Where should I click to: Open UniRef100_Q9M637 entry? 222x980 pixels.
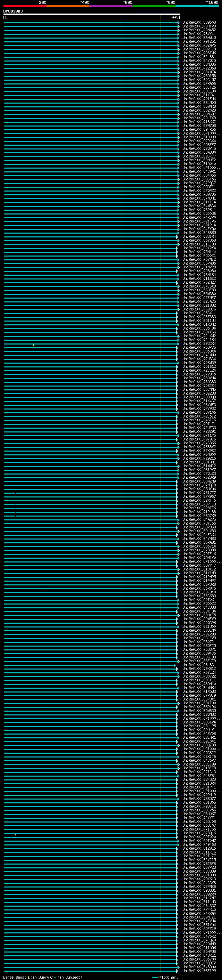point(199,114)
